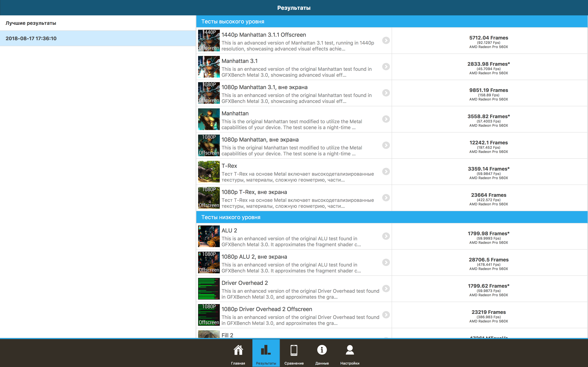
Task: Expand details arrow for 1440p Manhattan 3.1.1 Offscreen
Action: pos(386,40)
